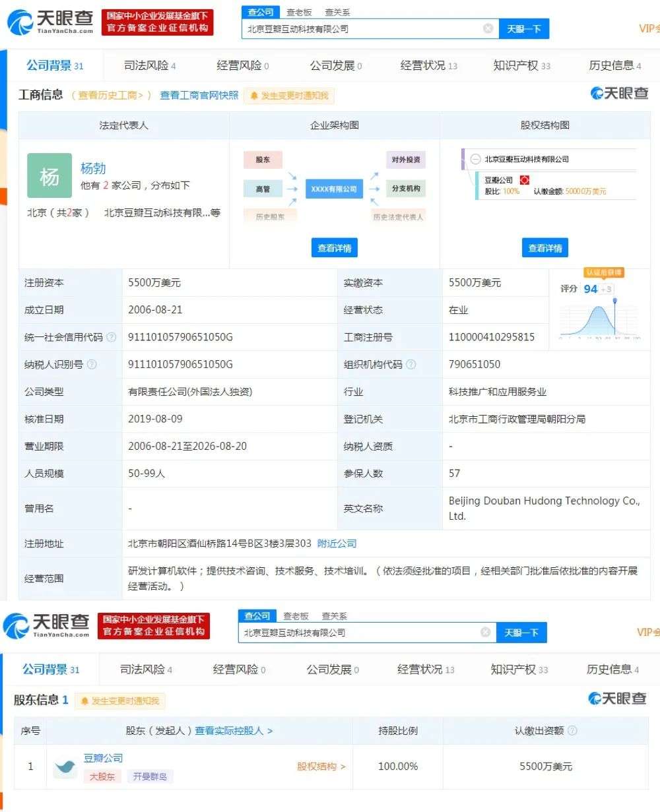660x812 pixels.
Task: Click 工商注册号 value 110000410295815
Action: (492, 337)
